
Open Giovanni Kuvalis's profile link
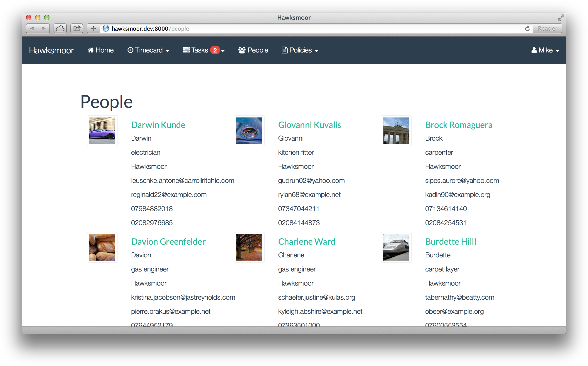tap(310, 125)
